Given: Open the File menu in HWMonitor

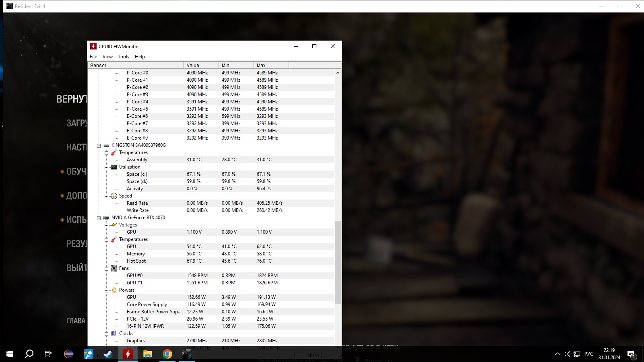Looking at the screenshot, I should 93,57.
